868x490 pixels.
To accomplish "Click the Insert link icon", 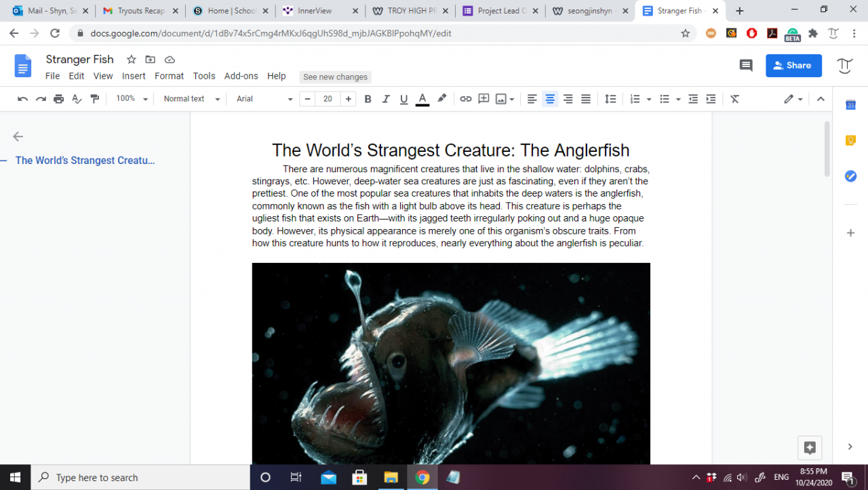I will click(x=465, y=99).
